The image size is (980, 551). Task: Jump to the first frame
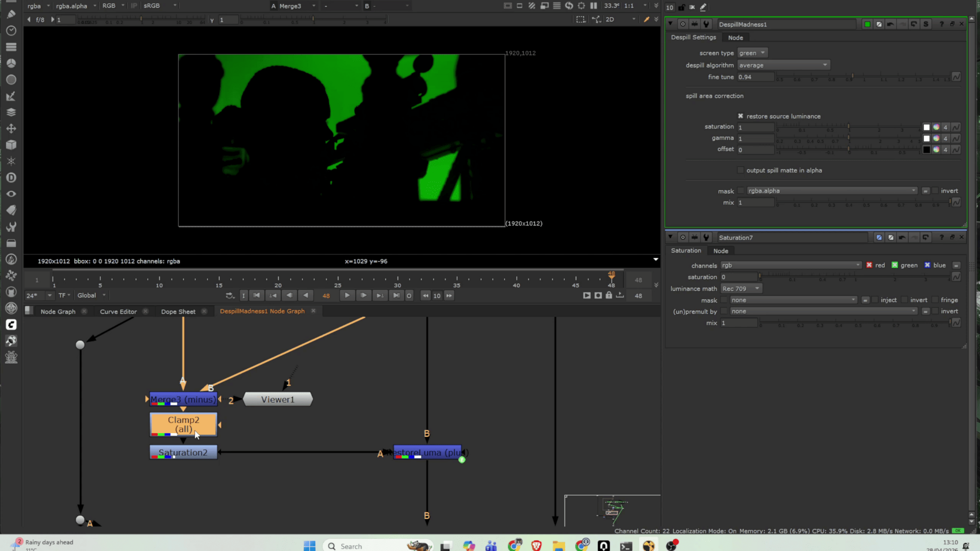[x=257, y=295]
